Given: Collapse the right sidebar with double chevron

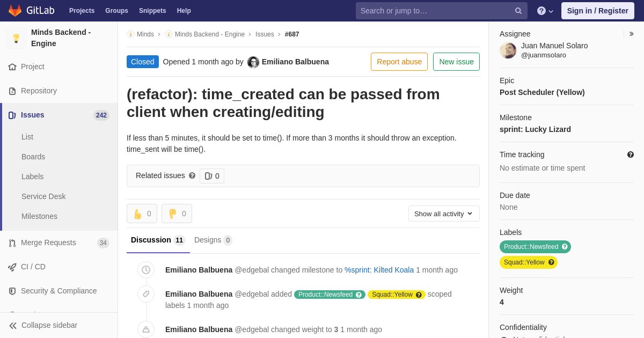Looking at the screenshot, I should [632, 34].
